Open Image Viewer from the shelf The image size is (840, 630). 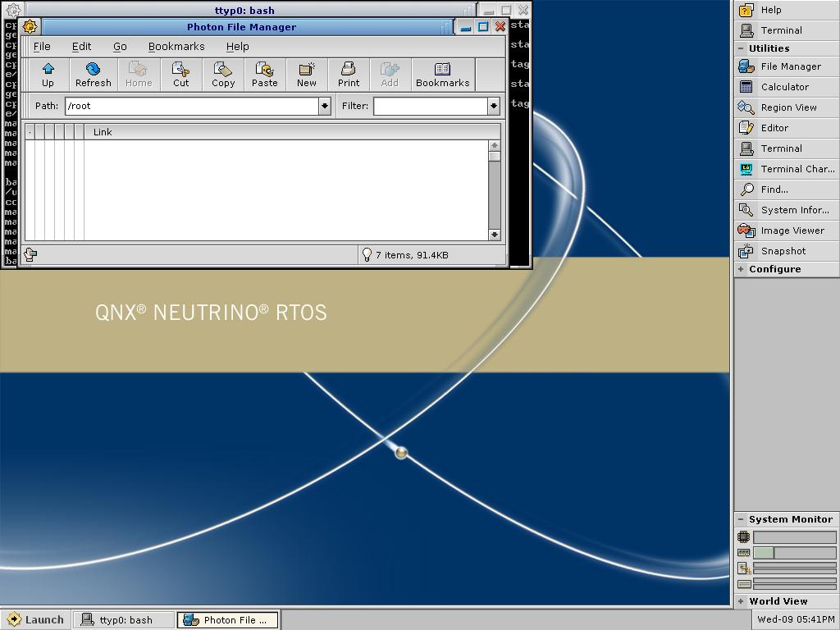coord(787,231)
